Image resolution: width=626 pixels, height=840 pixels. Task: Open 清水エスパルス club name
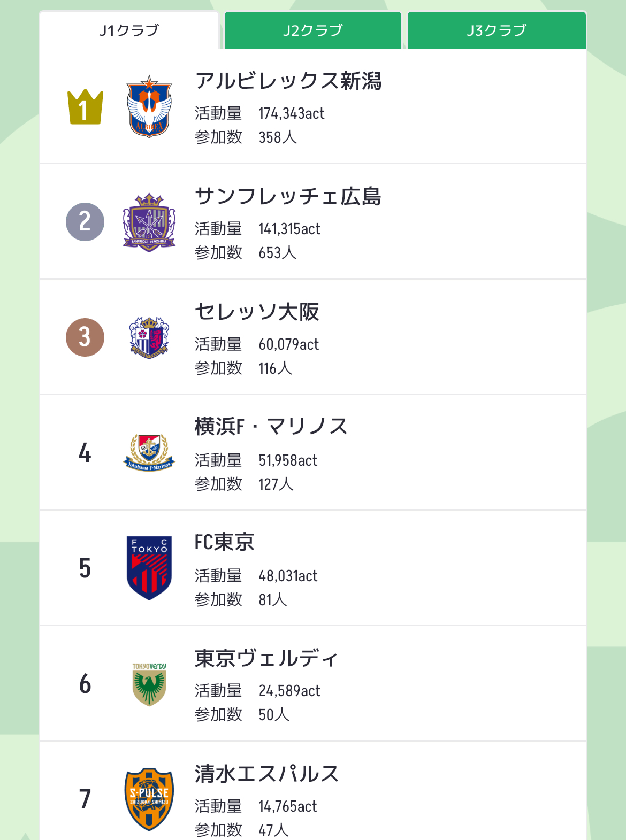267,774
